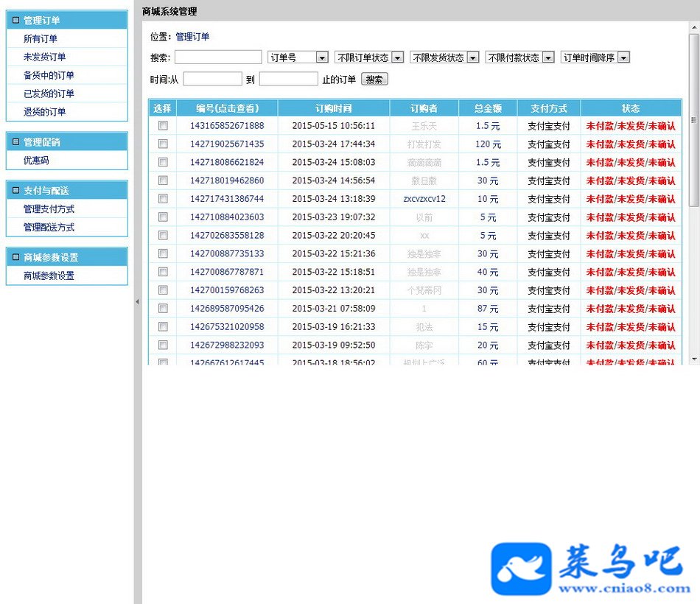View order number 142719025671435
700x604 pixels.
pos(227,144)
